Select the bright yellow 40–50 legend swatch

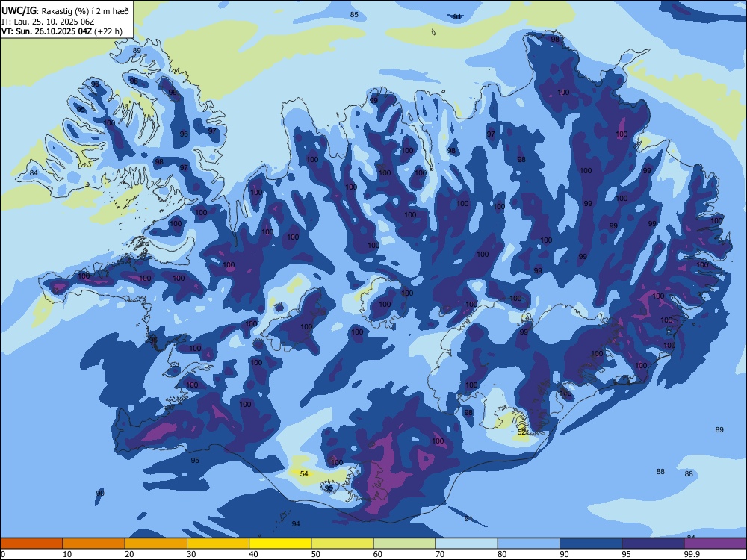tap(280, 544)
